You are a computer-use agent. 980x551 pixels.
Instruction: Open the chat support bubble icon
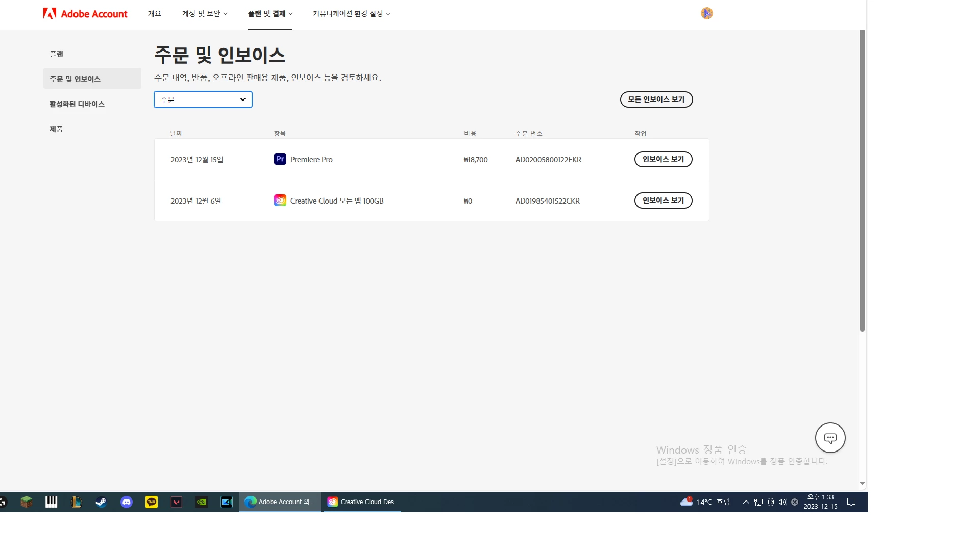click(x=830, y=438)
